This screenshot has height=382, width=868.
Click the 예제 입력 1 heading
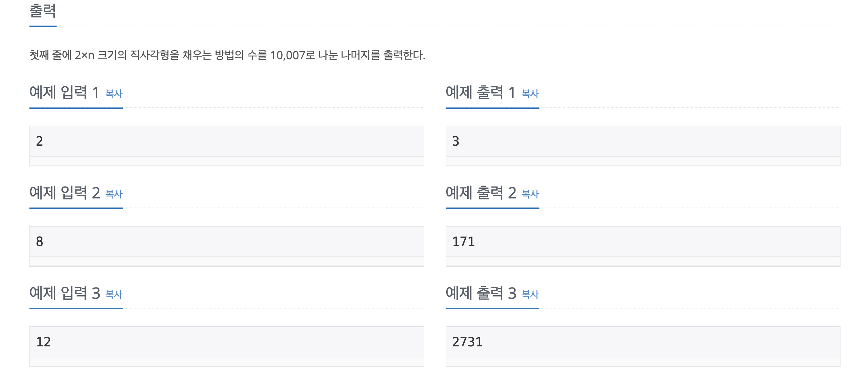point(64,92)
